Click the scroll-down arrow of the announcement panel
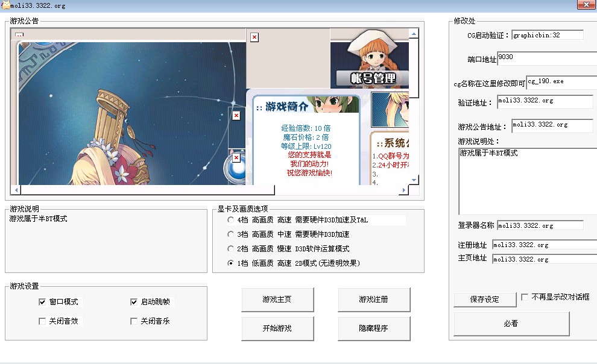The width and height of the screenshot is (597, 364). point(414,180)
